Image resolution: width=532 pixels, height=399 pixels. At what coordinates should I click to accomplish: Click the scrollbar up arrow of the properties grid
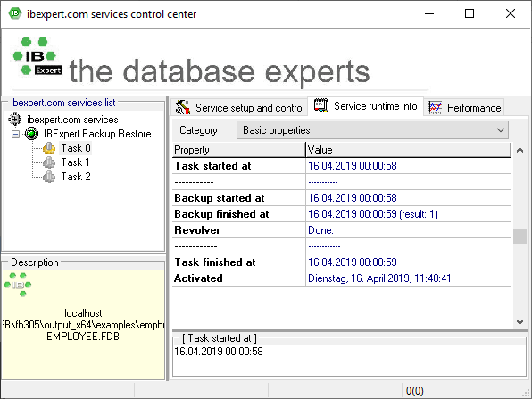click(x=520, y=150)
